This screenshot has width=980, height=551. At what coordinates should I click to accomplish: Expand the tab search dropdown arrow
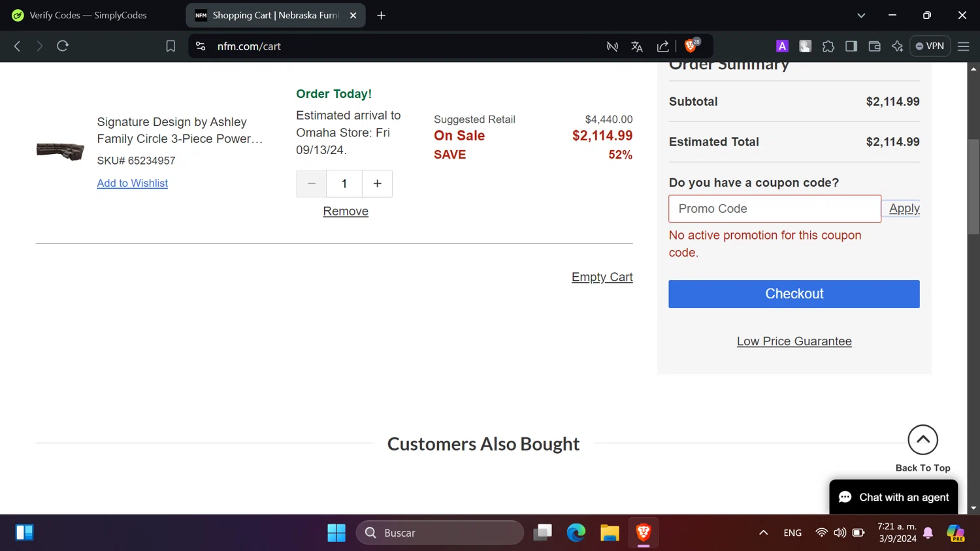861,15
